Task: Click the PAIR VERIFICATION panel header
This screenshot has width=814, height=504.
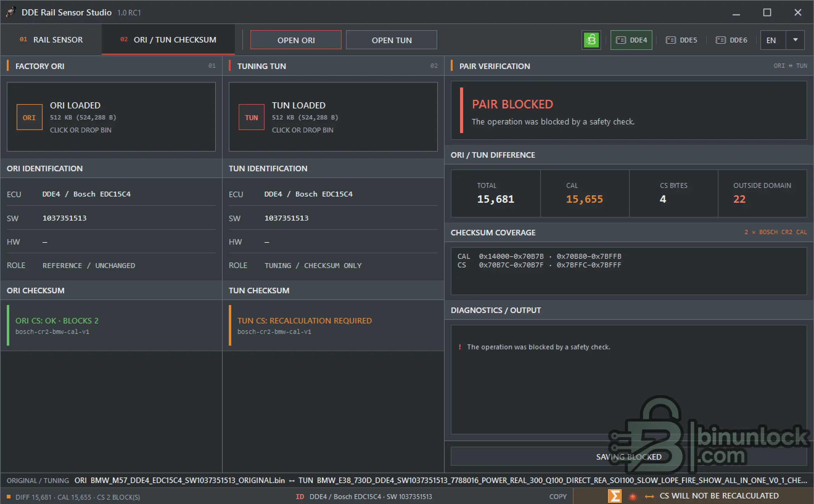Action: pyautogui.click(x=628, y=66)
